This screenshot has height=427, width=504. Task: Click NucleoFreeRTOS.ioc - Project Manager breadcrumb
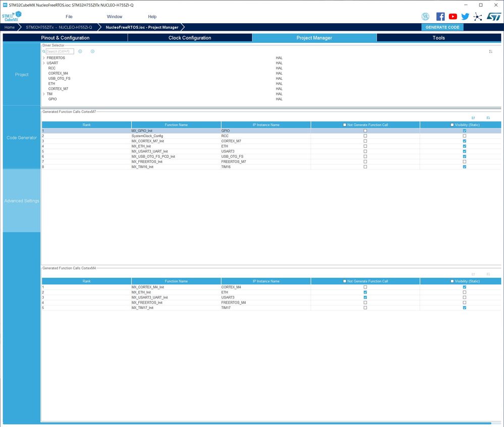[142, 27]
